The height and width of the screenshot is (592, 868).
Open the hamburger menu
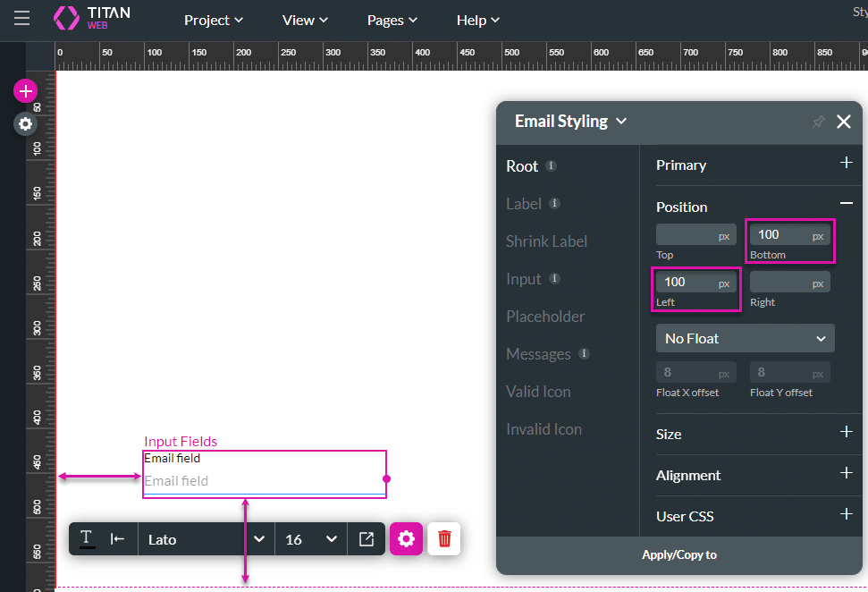coord(21,19)
